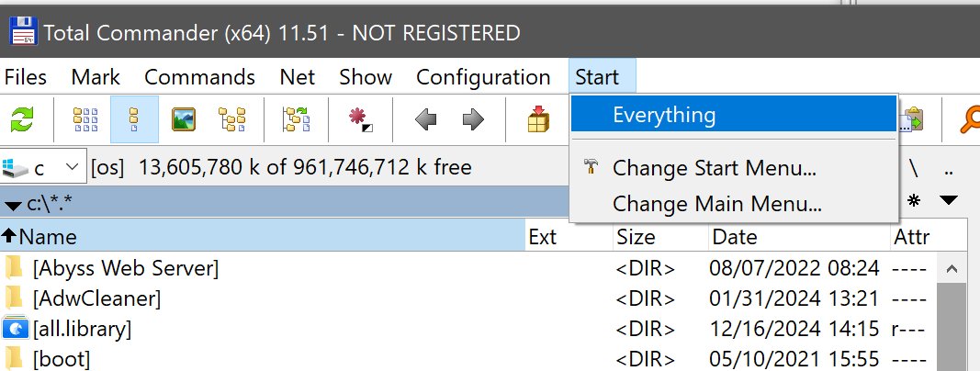Sort files by Name column header

(x=263, y=237)
